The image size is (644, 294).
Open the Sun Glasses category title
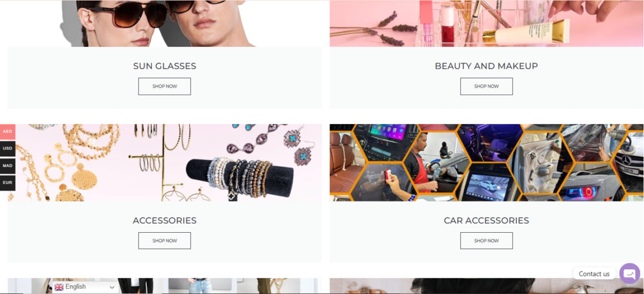pyautogui.click(x=165, y=66)
